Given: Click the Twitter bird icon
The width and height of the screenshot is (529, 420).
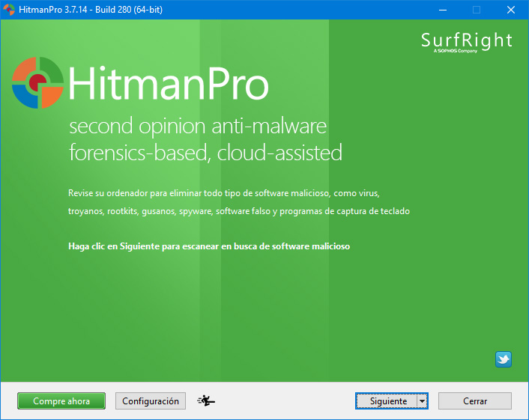Looking at the screenshot, I should (504, 359).
